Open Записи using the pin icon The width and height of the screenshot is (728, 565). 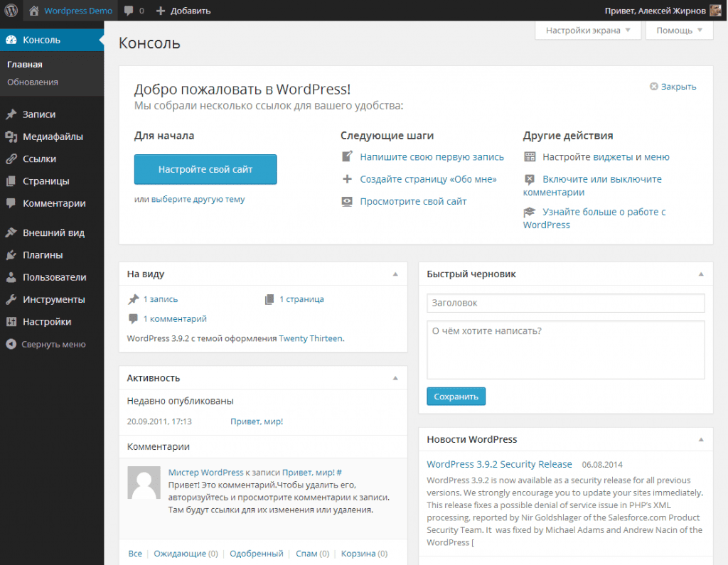(x=11, y=114)
